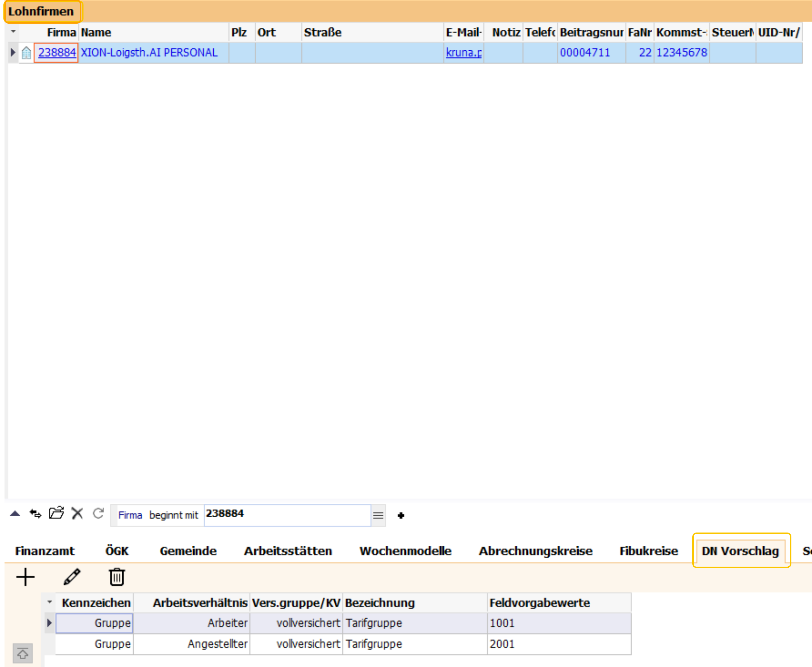Switch to the Finanzamt tab
This screenshot has height=667, width=812.
(45, 551)
